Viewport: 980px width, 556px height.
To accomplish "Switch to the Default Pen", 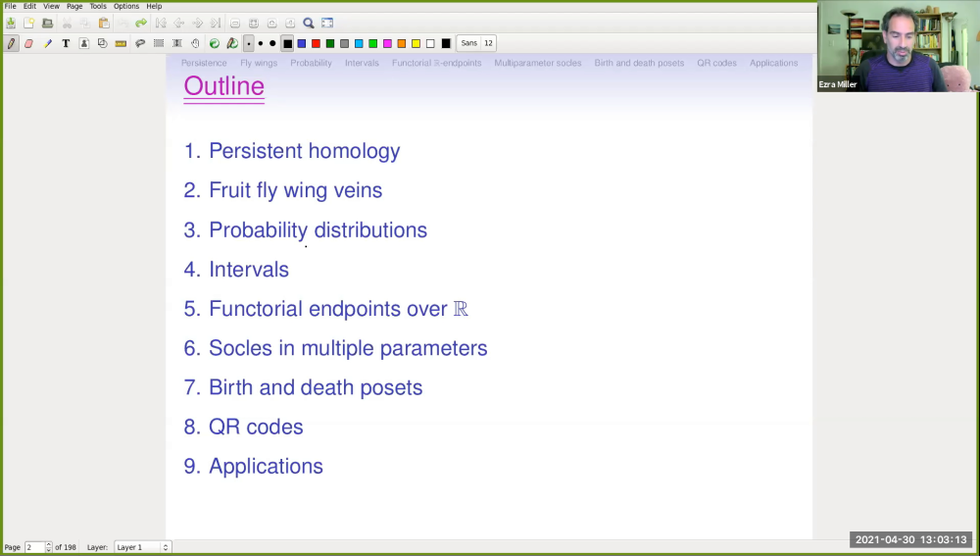I will pyautogui.click(x=232, y=43).
